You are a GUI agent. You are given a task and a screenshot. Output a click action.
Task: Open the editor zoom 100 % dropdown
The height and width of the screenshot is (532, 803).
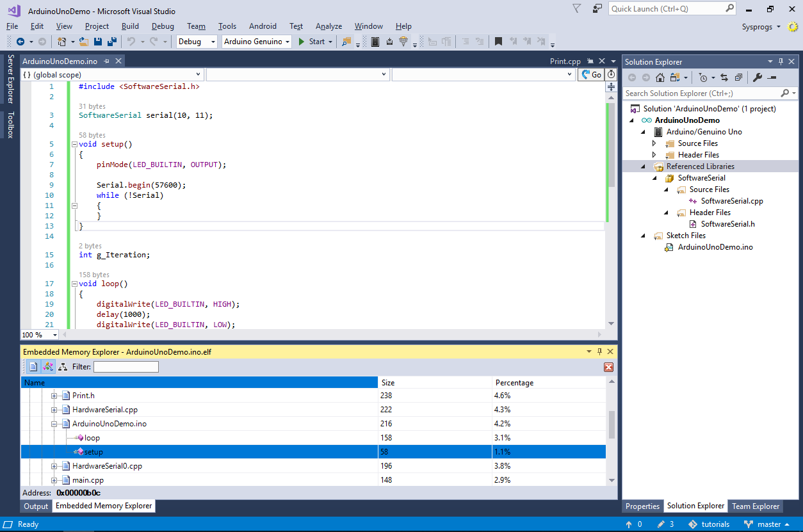40,335
